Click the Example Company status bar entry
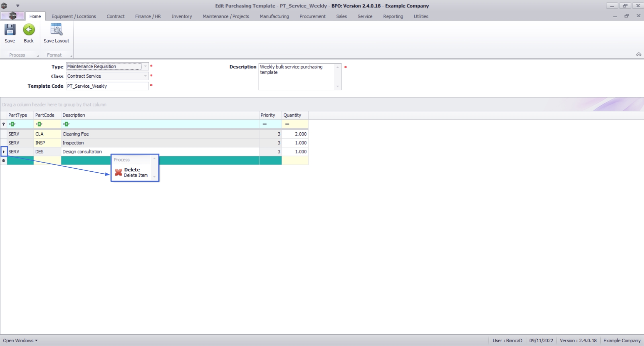The height and width of the screenshot is (346, 644). [622, 341]
